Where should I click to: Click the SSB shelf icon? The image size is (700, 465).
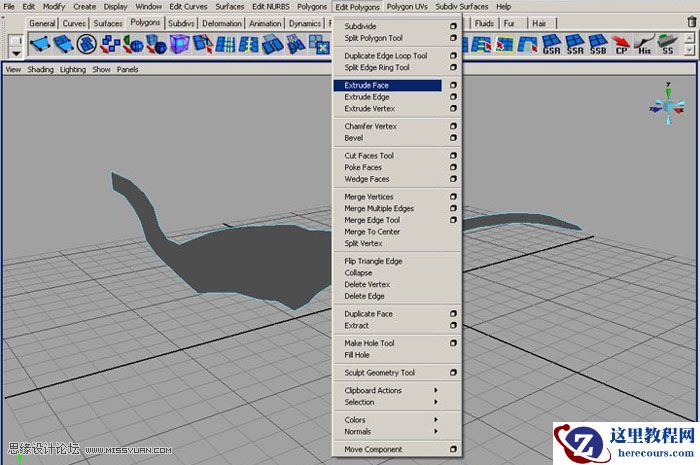598,45
